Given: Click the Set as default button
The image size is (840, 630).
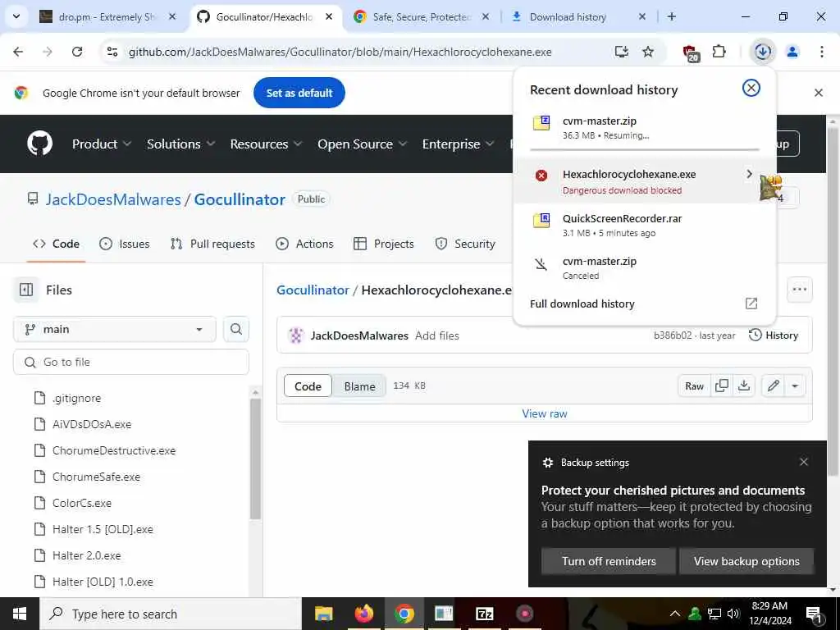Looking at the screenshot, I should coord(299,93).
